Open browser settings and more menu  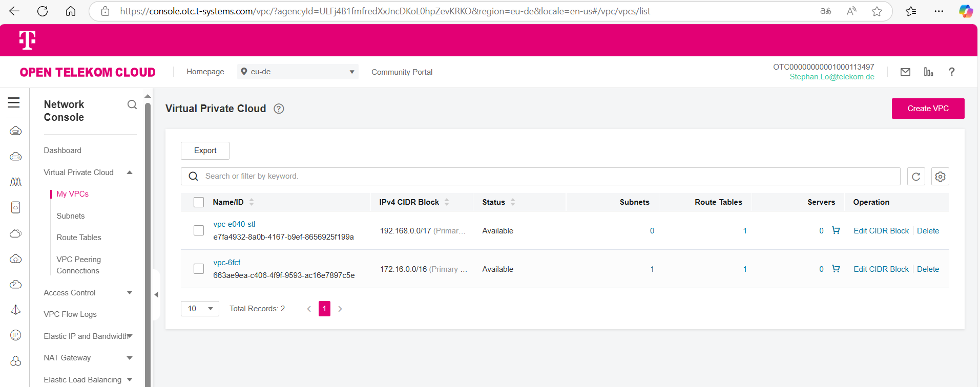pyautogui.click(x=939, y=11)
